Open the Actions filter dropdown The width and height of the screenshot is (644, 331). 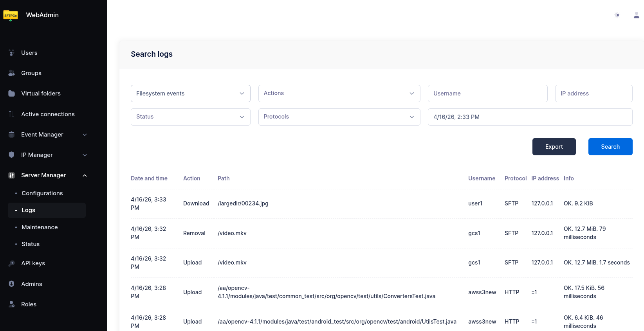click(339, 94)
